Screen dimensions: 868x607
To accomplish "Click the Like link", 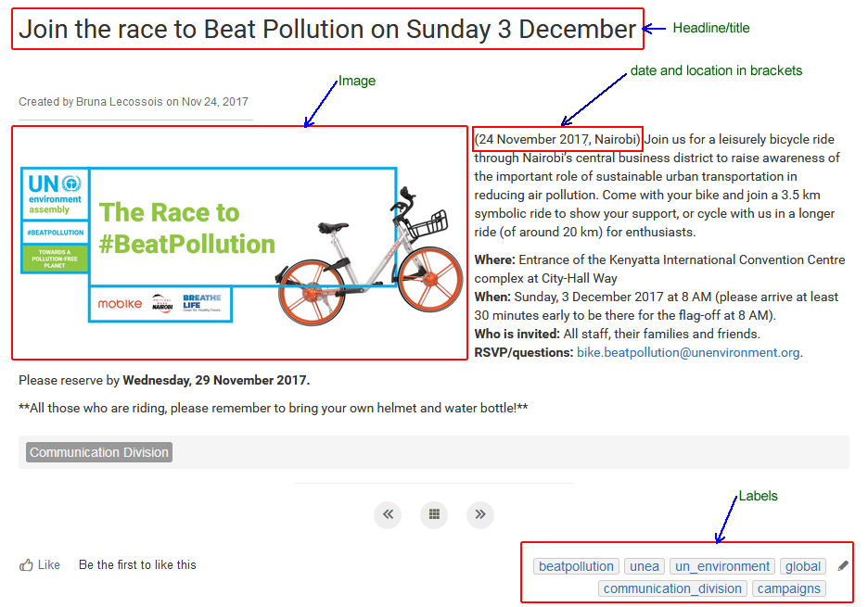I will 49,565.
